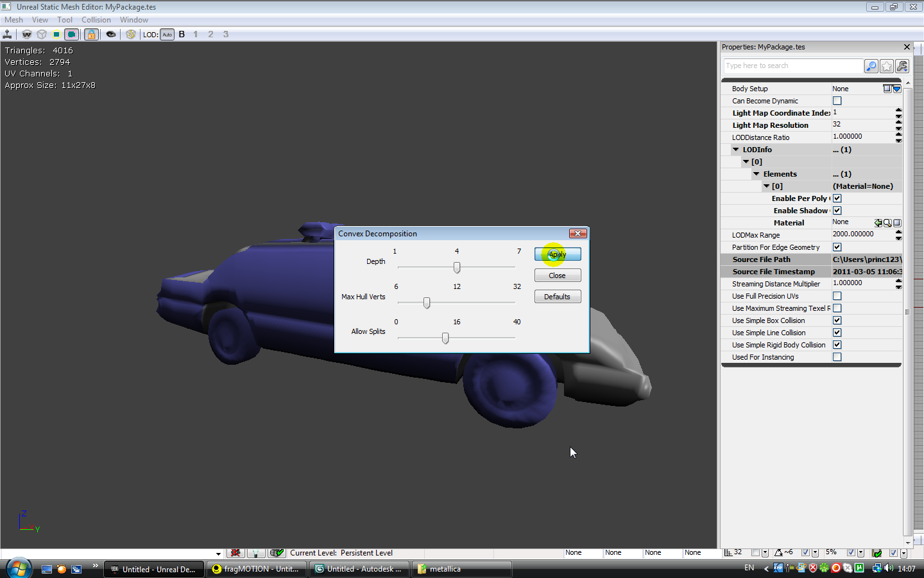Image resolution: width=924 pixels, height=578 pixels.
Task: Toggle the UV overlay toolbar icon
Action: coord(27,34)
